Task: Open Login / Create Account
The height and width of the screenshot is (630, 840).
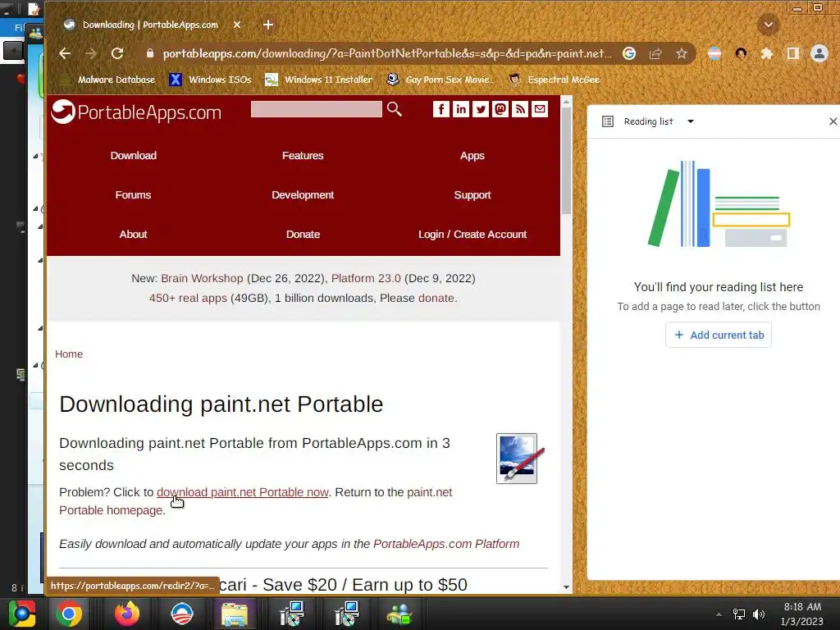Action: [x=472, y=234]
